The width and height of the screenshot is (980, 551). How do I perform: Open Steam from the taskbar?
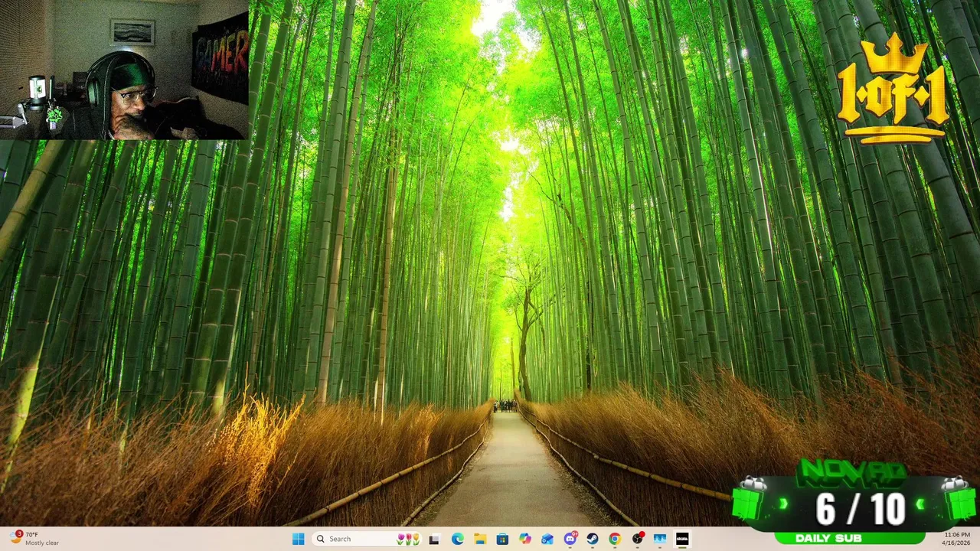pos(592,539)
